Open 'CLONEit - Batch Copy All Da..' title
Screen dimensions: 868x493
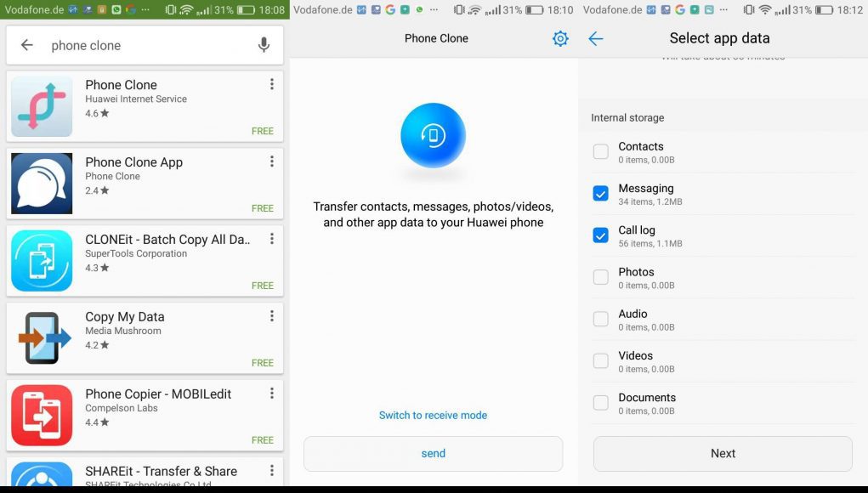[167, 240]
